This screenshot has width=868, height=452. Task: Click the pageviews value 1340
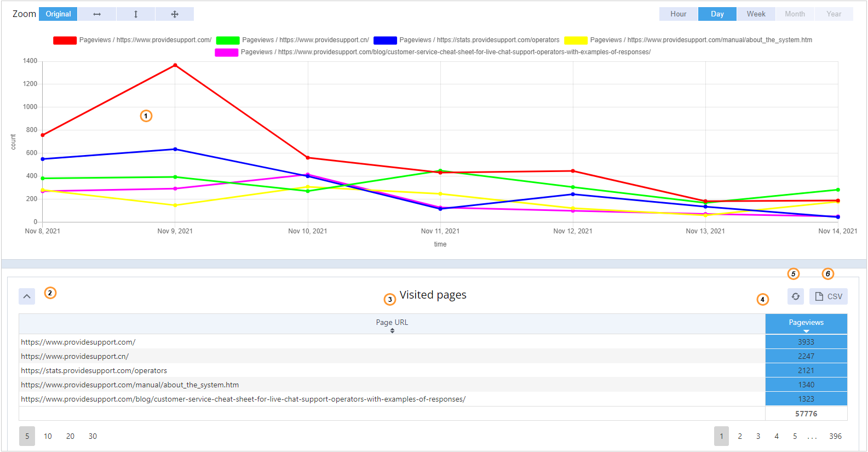tap(806, 385)
